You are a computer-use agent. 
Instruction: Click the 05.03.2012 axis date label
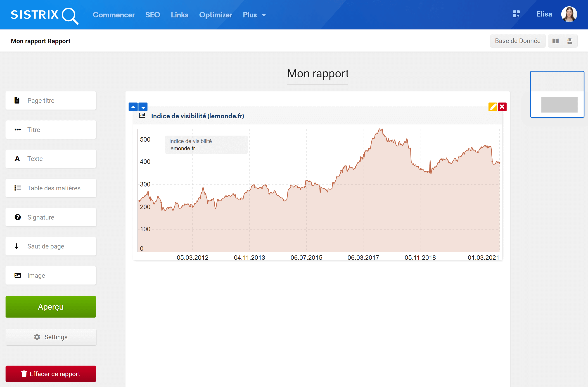pyautogui.click(x=192, y=257)
